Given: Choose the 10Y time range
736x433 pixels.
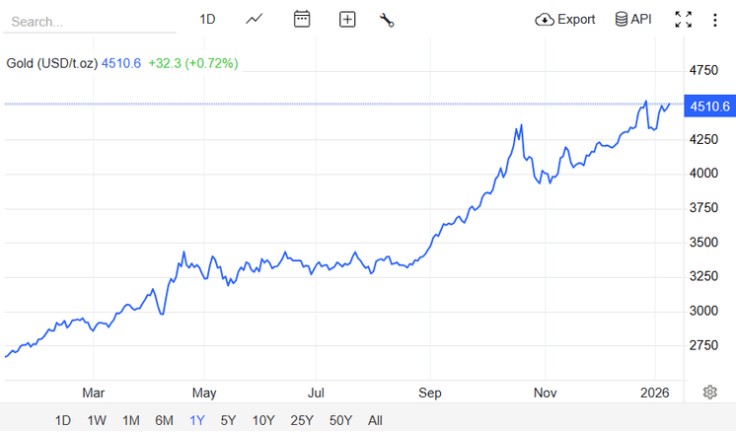Looking at the screenshot, I should pyautogui.click(x=263, y=420).
